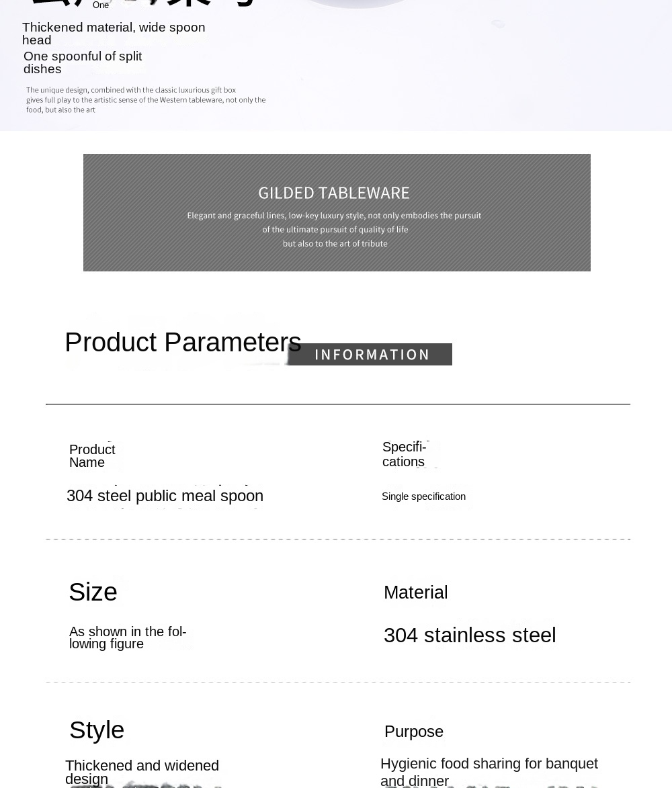Click the "but also to the art of tribute" line
Viewport: 672px width, 788px height.
(x=335, y=244)
